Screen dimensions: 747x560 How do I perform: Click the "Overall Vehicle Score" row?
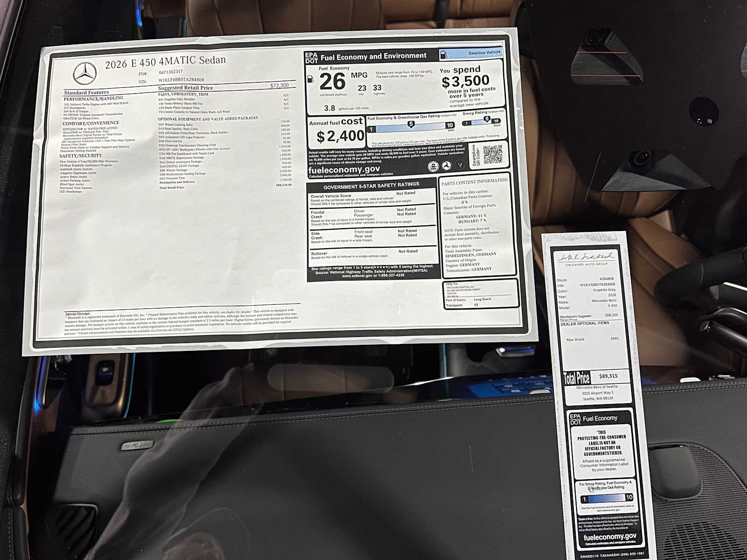tap(372, 198)
